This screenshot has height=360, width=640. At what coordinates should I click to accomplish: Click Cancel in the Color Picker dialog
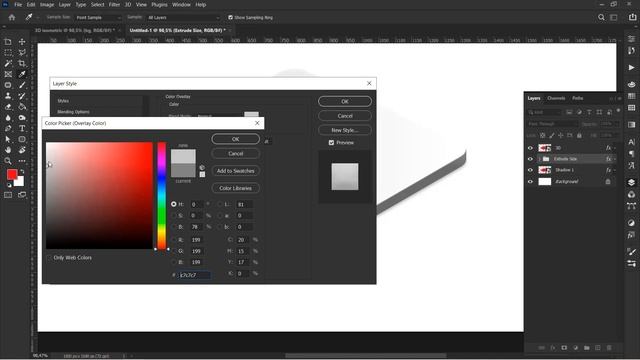[x=236, y=153]
